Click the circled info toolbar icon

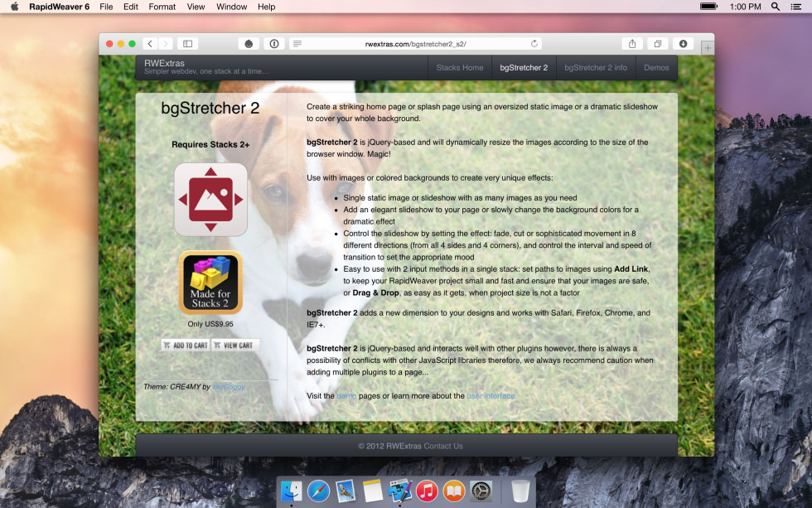pyautogui.click(x=274, y=44)
